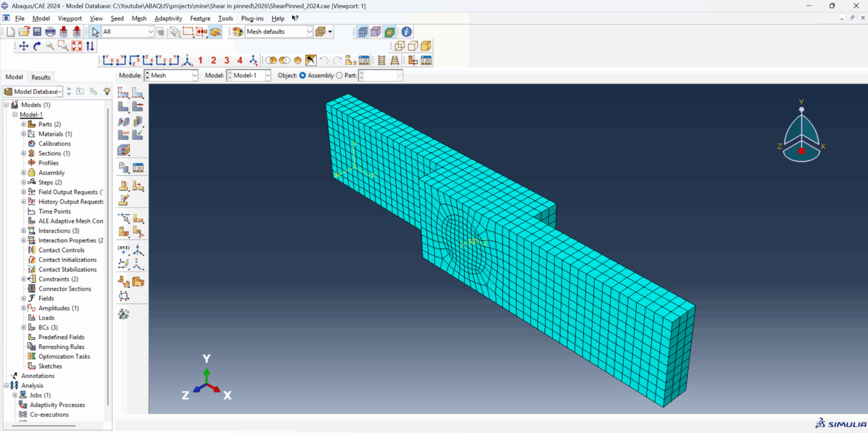Viewport: 868px width, 433px height.
Task: Open the Color Code dialog via palette icon
Action: click(237, 32)
